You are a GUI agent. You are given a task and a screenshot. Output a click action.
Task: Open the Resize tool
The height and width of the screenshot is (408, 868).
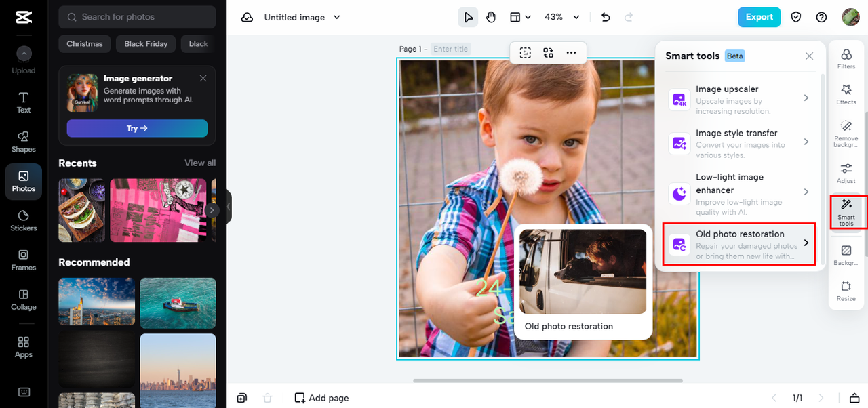click(846, 291)
